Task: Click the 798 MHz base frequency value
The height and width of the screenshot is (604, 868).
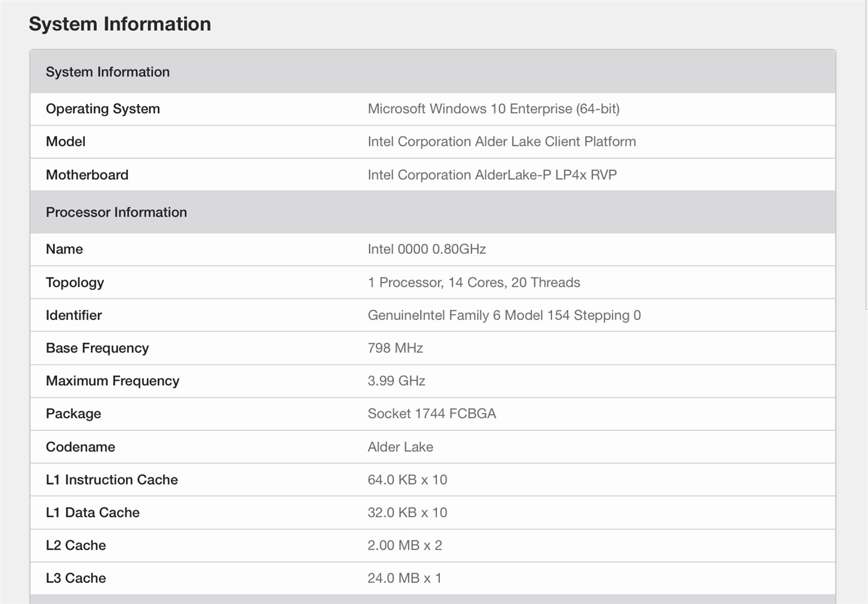Action: (x=395, y=348)
